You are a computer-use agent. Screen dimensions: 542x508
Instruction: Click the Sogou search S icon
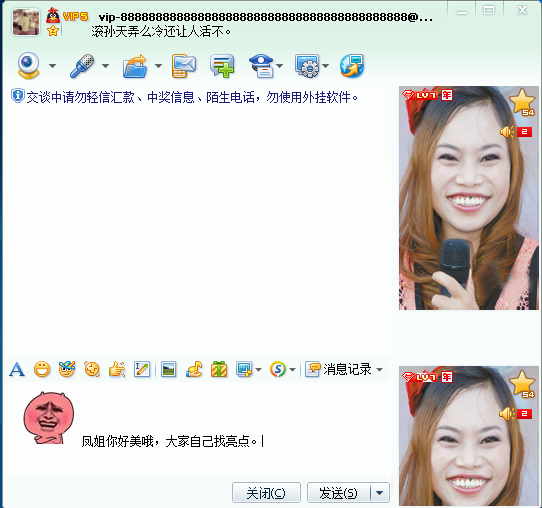278,369
